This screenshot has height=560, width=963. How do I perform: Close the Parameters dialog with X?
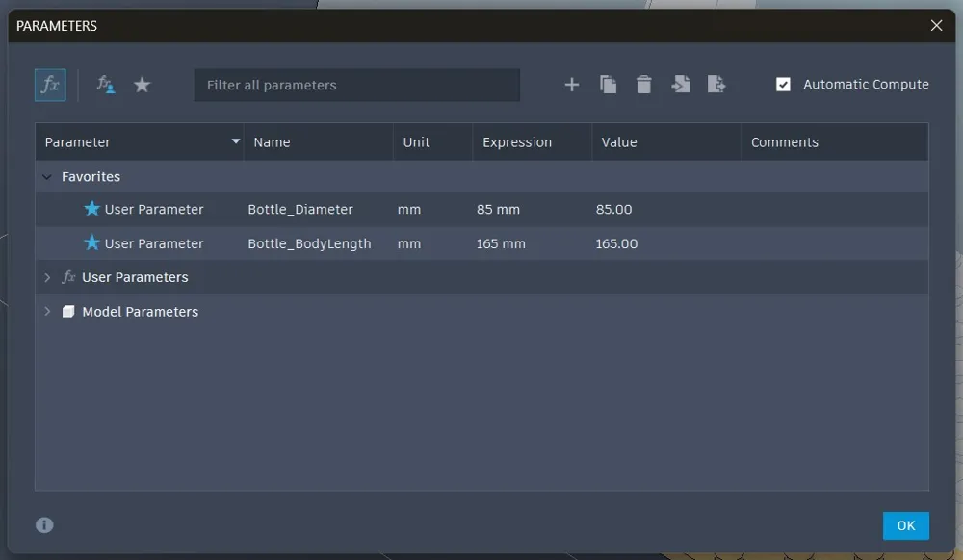(x=937, y=26)
